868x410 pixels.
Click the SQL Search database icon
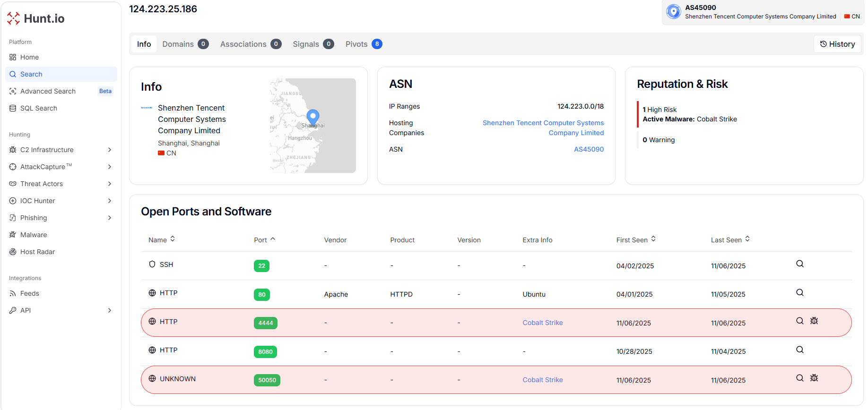coord(13,108)
